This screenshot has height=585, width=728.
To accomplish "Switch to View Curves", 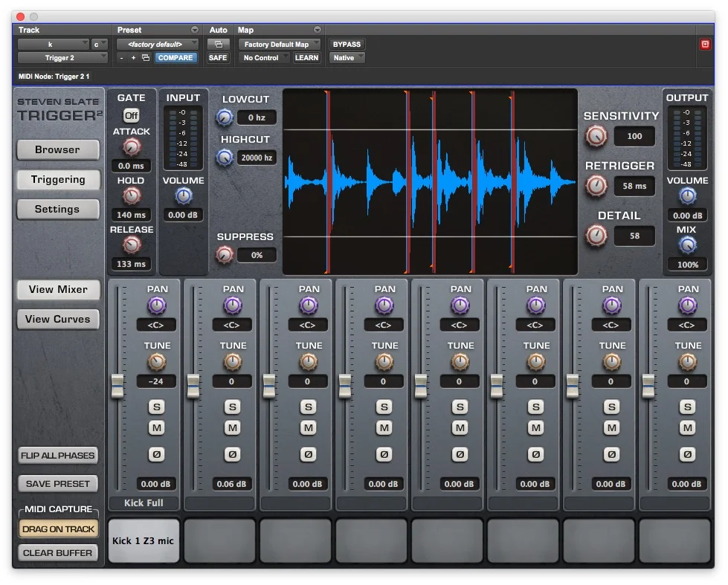I will tap(58, 319).
